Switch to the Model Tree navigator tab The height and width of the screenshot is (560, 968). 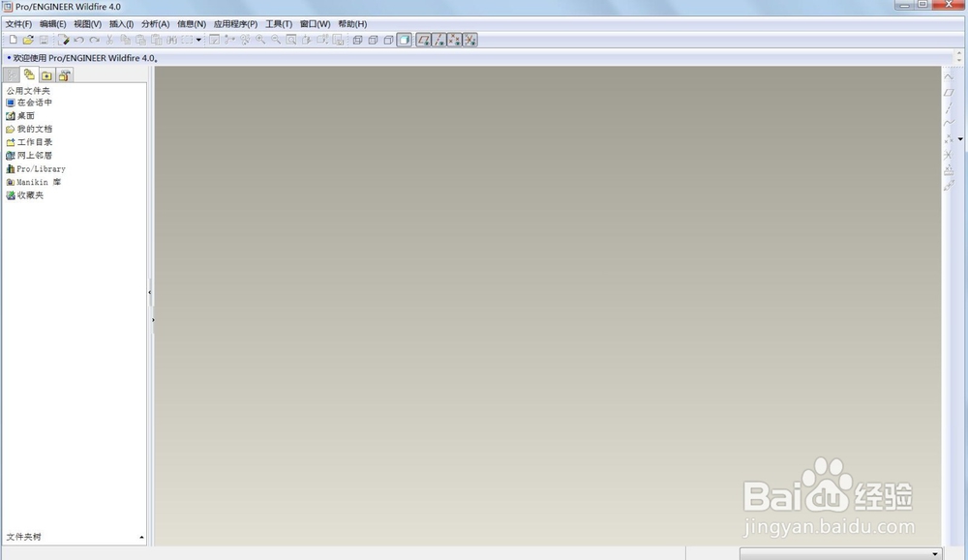pyautogui.click(x=12, y=75)
